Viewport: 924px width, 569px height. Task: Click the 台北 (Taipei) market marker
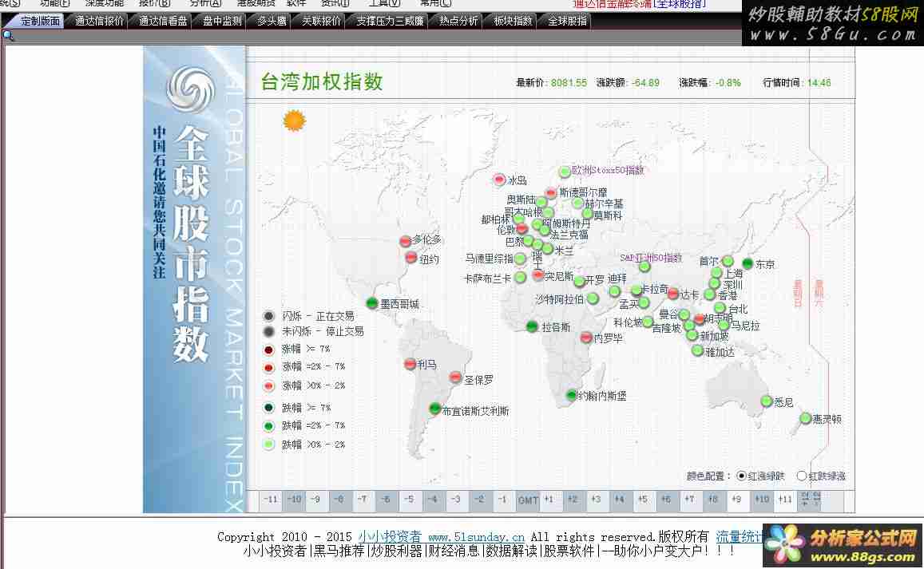click(720, 308)
